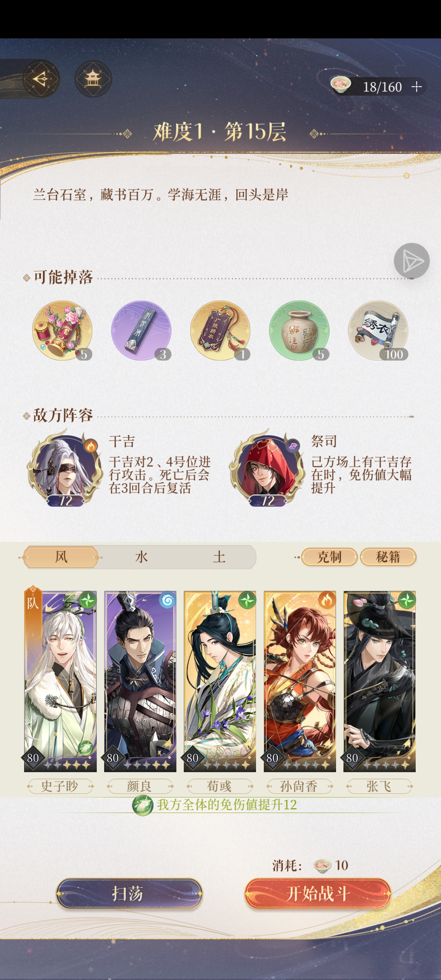Add stamina with the plus icon

coord(416,87)
